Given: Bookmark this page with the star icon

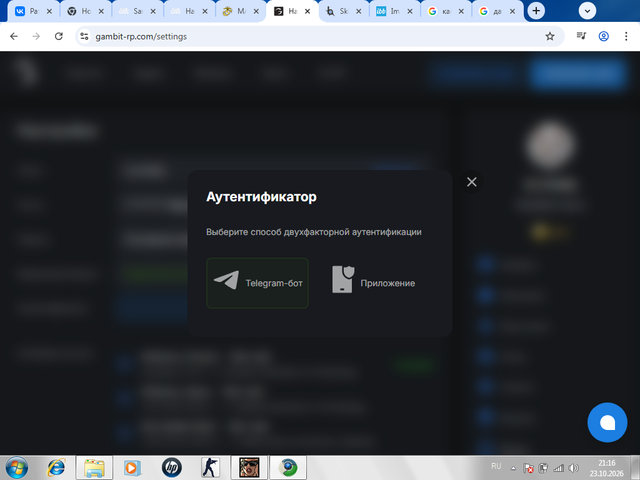Looking at the screenshot, I should pos(550,36).
